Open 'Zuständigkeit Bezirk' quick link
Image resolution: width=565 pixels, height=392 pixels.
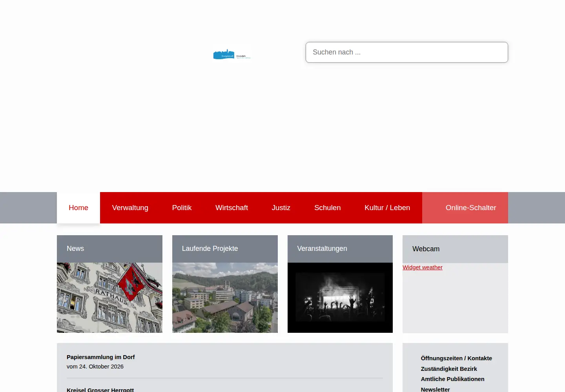449,369
